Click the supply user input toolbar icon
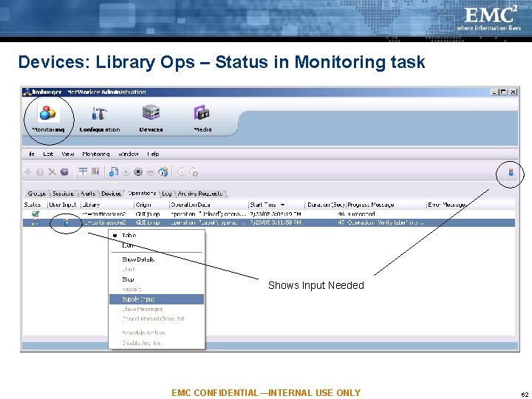 coord(163,171)
